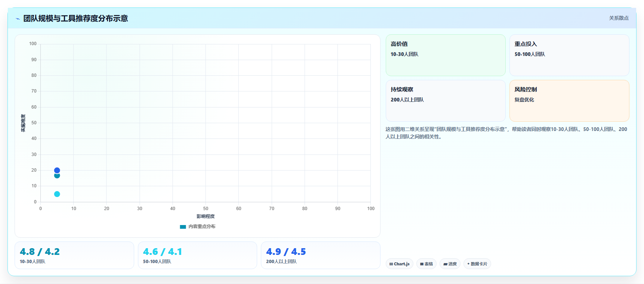The image size is (644, 284).
Task: Click the 200人以上团队 text in 持续观察 card
Action: click(407, 100)
